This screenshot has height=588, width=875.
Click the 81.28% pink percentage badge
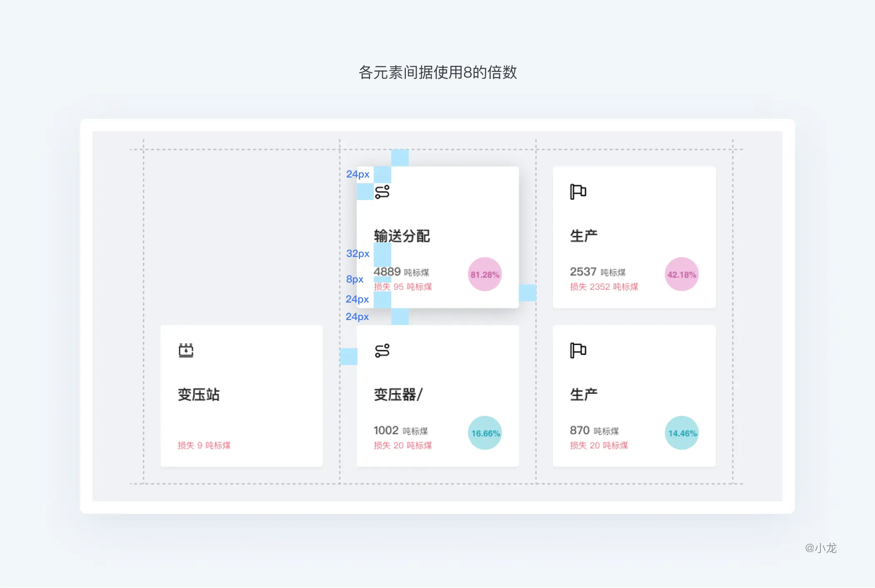[485, 274]
